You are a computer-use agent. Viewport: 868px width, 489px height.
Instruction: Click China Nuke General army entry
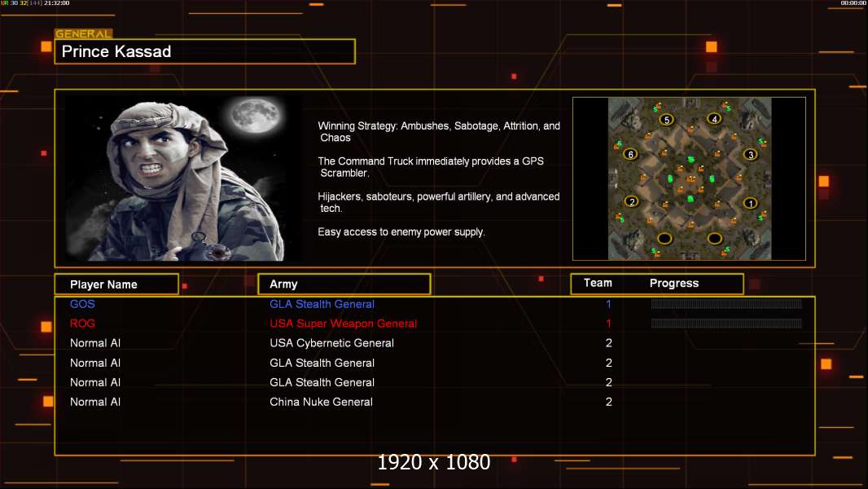coord(321,402)
